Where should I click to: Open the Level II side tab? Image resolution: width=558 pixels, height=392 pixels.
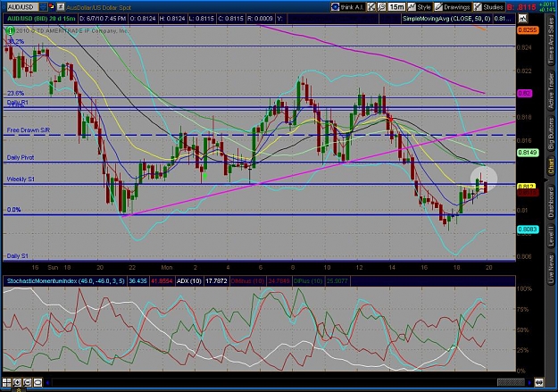[x=551, y=236]
